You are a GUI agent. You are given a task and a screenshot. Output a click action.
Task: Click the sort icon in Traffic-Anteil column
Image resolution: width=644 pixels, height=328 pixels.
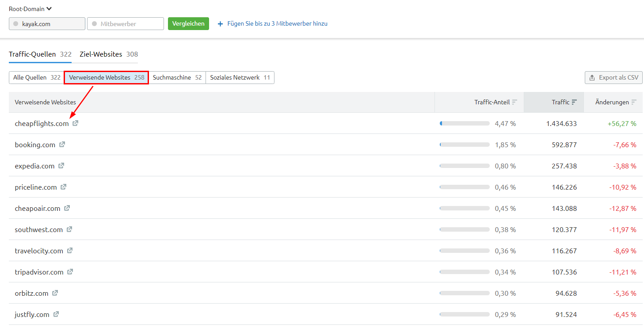pos(514,102)
